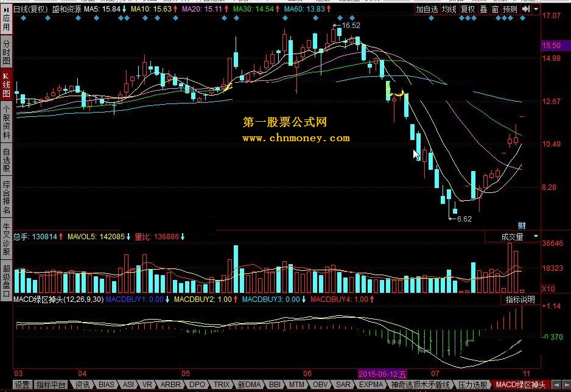Click the first blue diamond news marker
The height and width of the screenshot is (392, 571).
pos(23,18)
